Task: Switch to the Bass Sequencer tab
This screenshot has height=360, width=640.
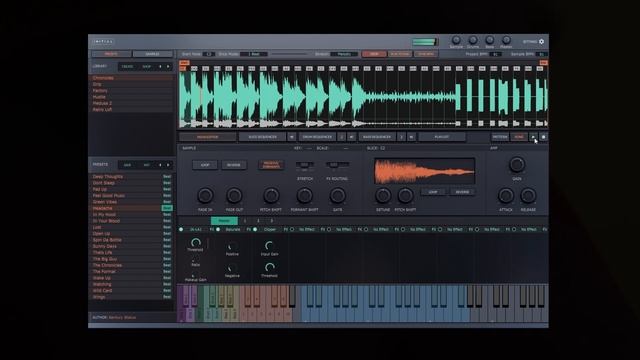Action: point(377,137)
